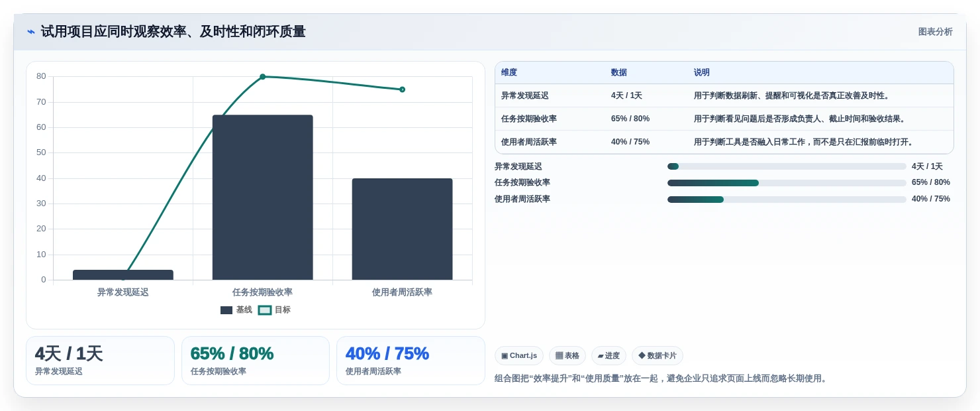The image size is (980, 411).
Task: Click the 进度 tag chip
Action: [x=609, y=356]
